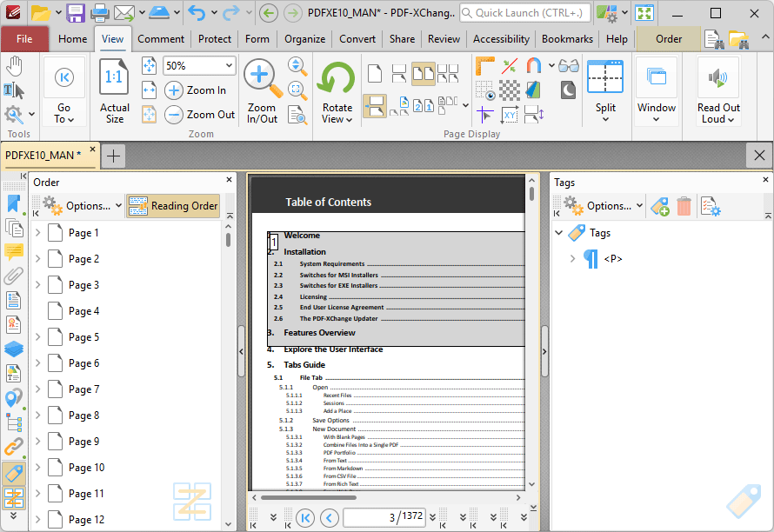Open Tags panel Options dropdown
The height and width of the screenshot is (532, 774).
(x=604, y=206)
